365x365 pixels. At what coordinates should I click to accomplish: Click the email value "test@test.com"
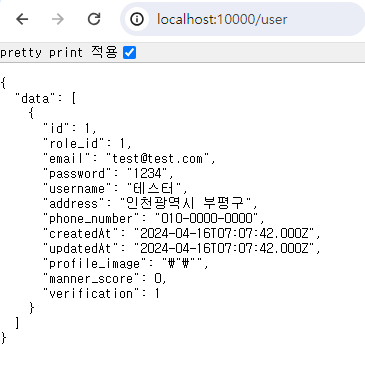click(x=158, y=158)
